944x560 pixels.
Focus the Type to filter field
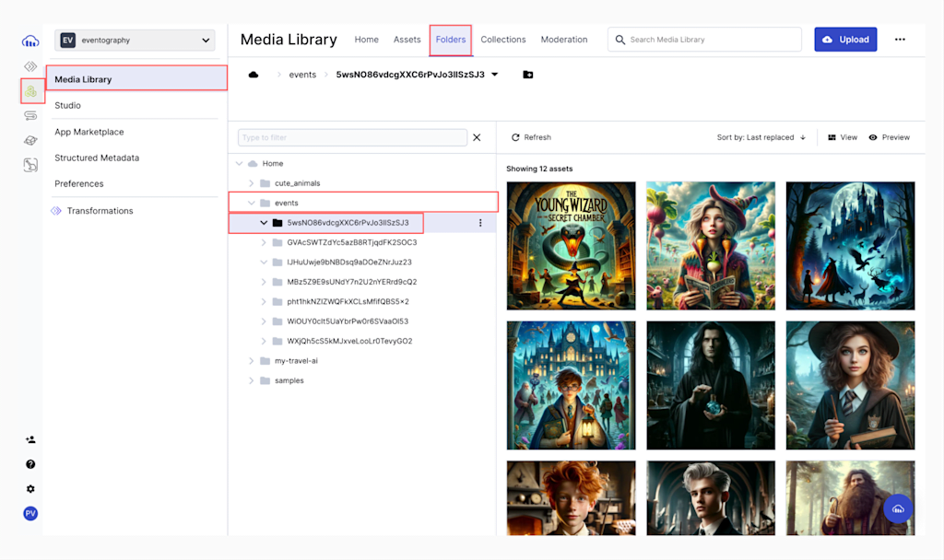click(x=352, y=138)
